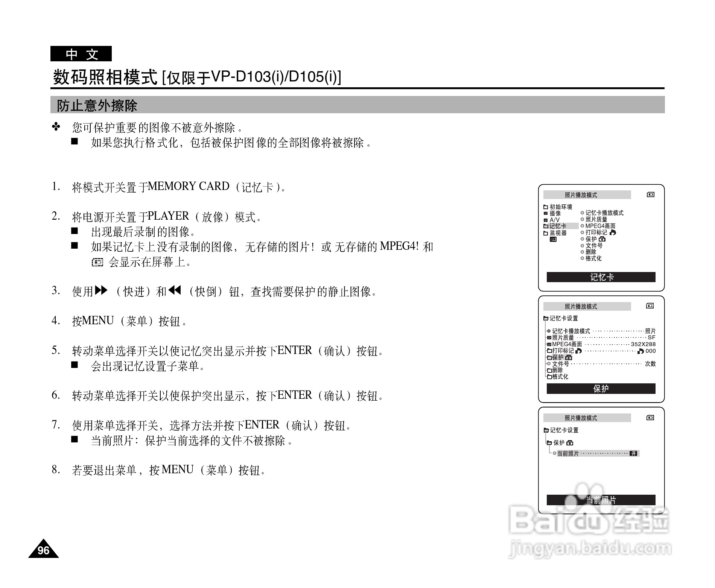Open the A/V menu item
715x588 pixels.
click(552, 220)
